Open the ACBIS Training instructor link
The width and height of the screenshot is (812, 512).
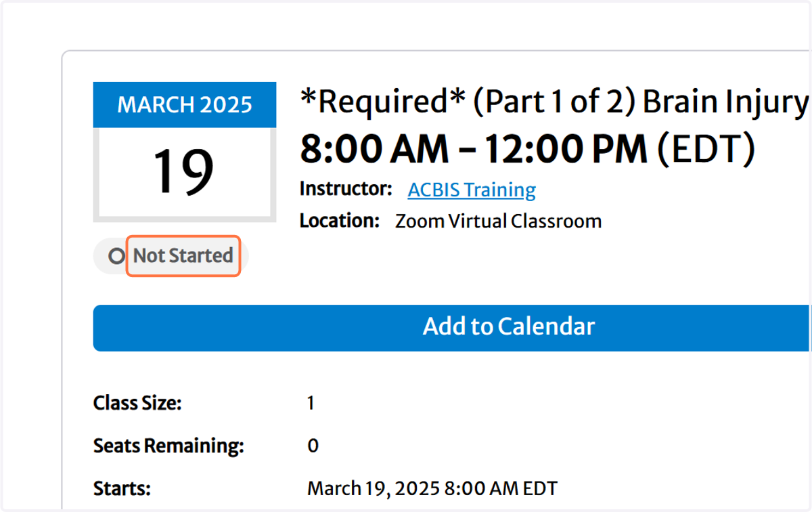[x=472, y=190]
